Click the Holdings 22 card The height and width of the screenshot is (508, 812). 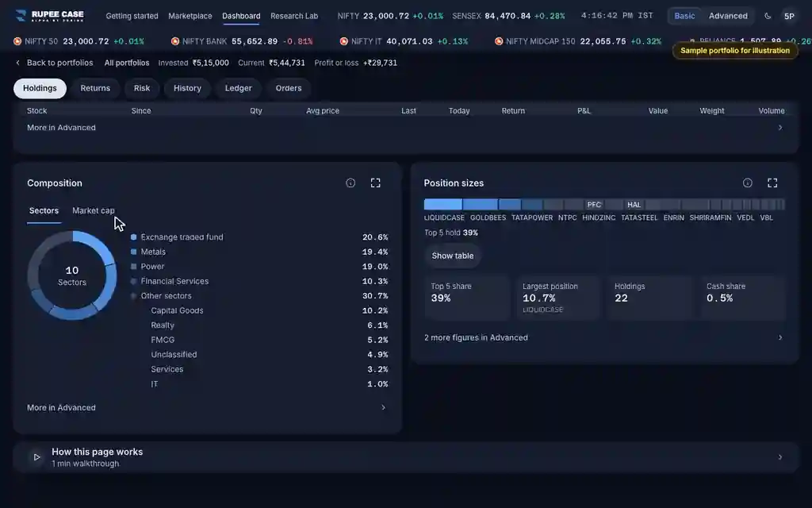coord(651,298)
